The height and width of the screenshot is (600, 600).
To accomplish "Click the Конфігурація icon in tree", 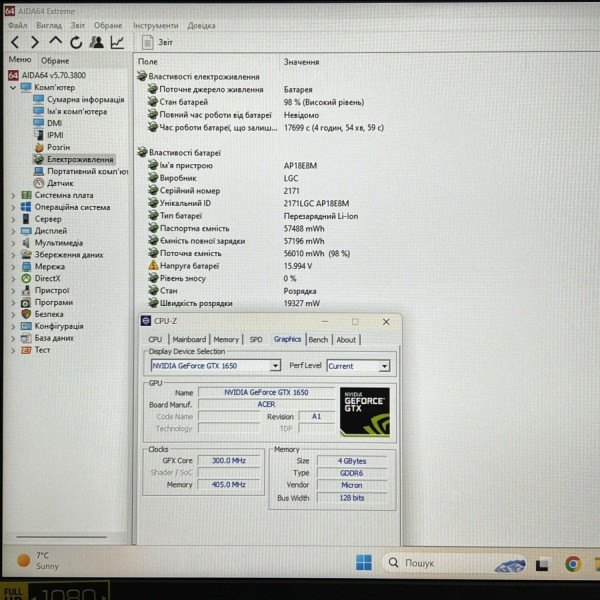I will point(26,326).
